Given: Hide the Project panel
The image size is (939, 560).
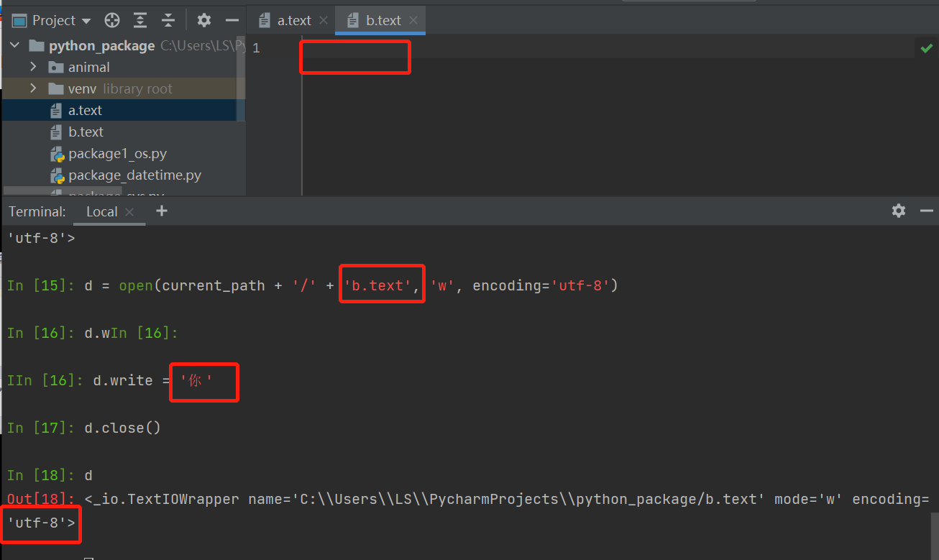Looking at the screenshot, I should pyautogui.click(x=232, y=20).
